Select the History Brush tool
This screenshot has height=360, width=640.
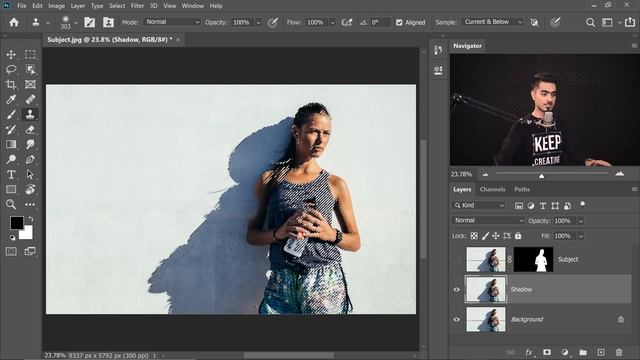coord(11,130)
